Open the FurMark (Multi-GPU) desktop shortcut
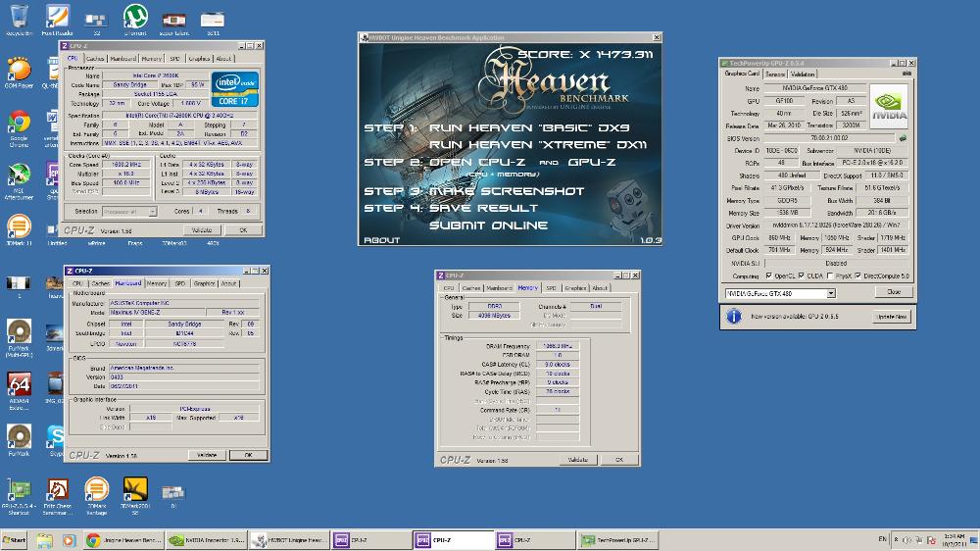This screenshot has height=551, width=980. tap(19, 337)
